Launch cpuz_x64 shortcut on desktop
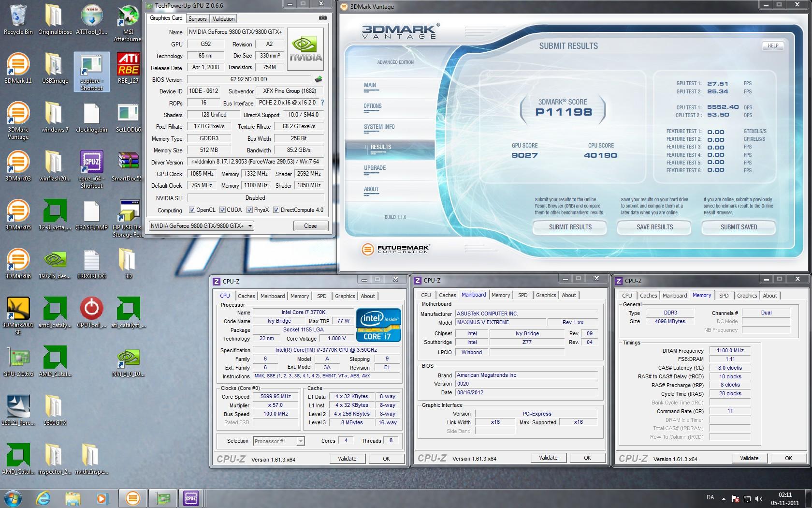This screenshot has width=812, height=508. [x=91, y=169]
